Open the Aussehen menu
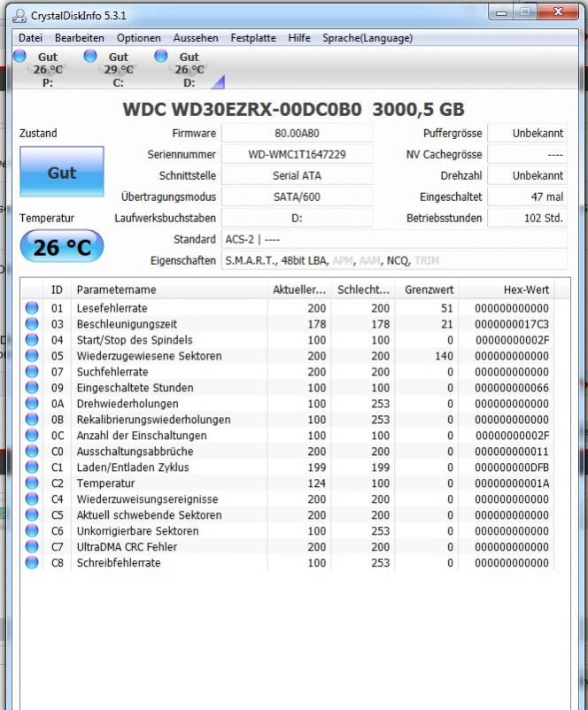588x710 pixels. click(x=196, y=38)
